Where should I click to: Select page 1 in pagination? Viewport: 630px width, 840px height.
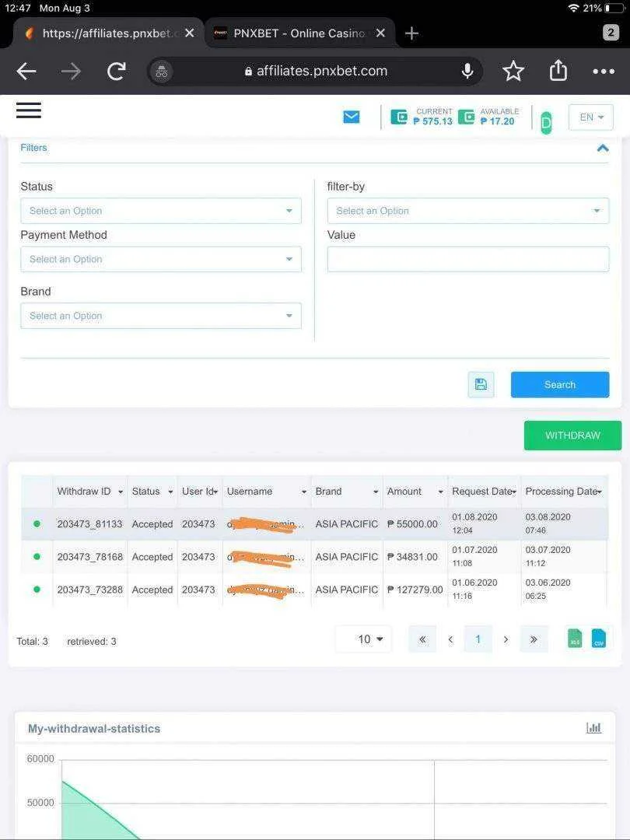tap(478, 639)
